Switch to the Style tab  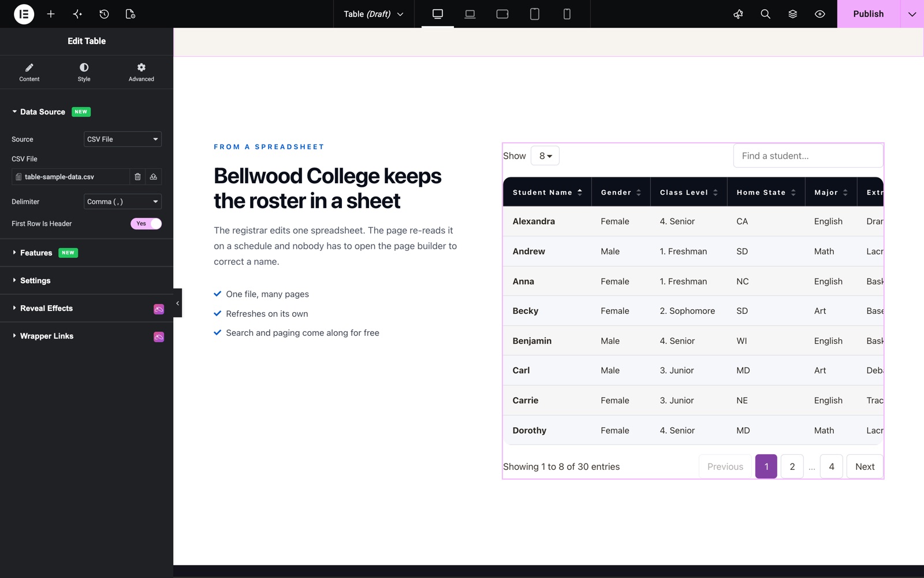click(84, 72)
